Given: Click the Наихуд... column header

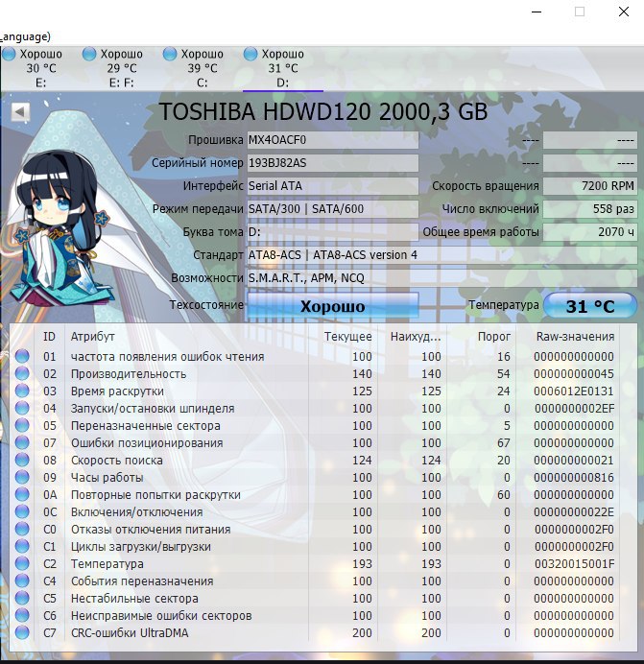Looking at the screenshot, I should click(416, 337).
